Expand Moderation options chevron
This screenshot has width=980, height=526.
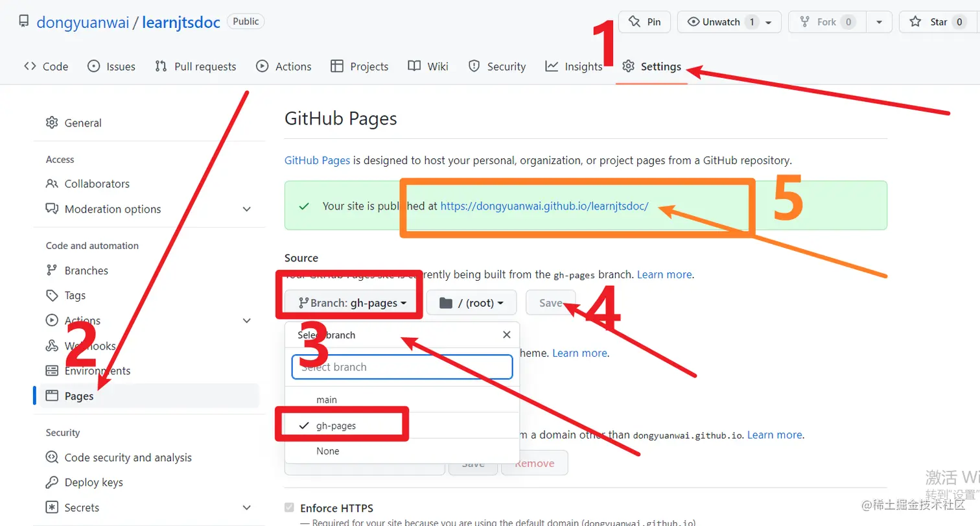coord(246,209)
